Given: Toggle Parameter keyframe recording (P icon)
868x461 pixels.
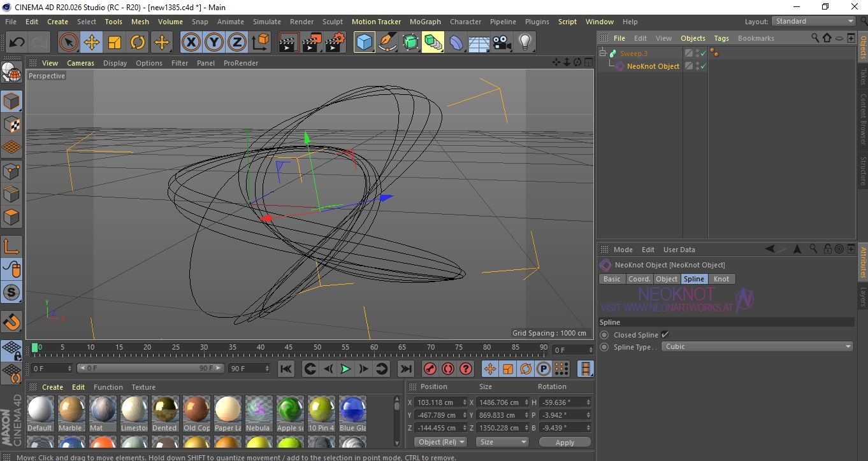Looking at the screenshot, I should pos(544,369).
